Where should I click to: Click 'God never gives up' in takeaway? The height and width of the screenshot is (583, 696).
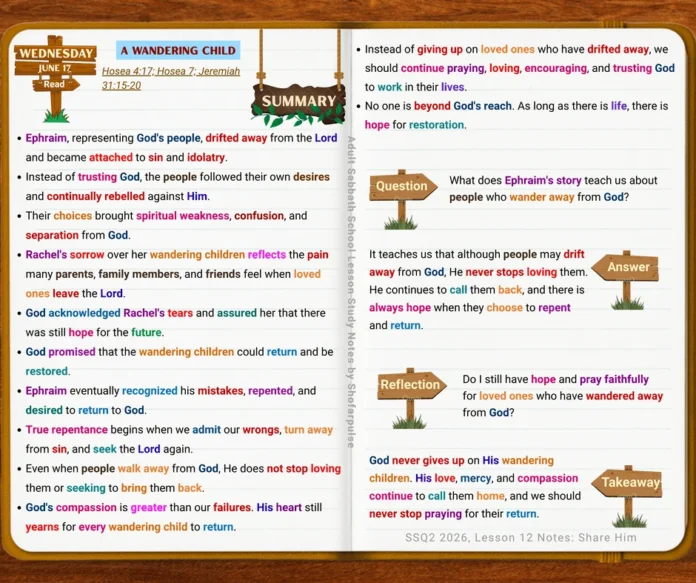coord(417,460)
